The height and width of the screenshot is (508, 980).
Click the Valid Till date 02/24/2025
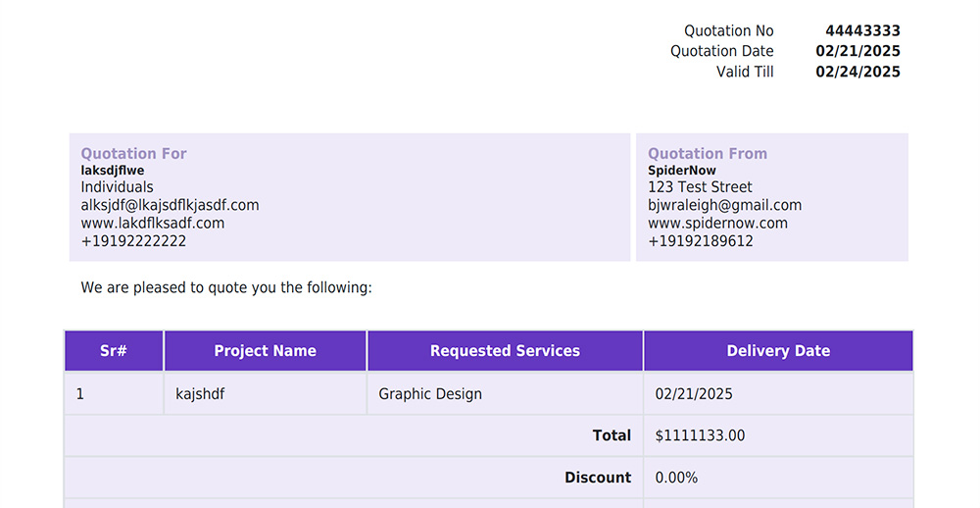[x=857, y=72]
